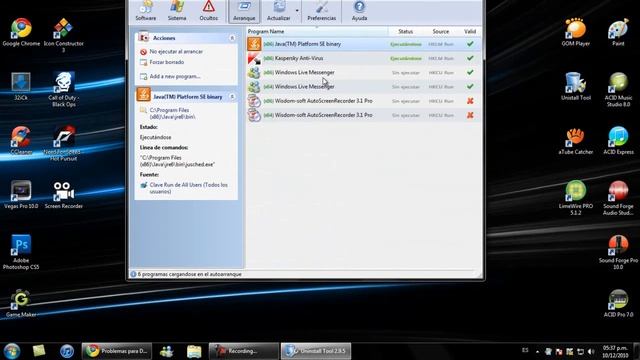
Task: Open the Windows Start menu
Action: [12, 351]
